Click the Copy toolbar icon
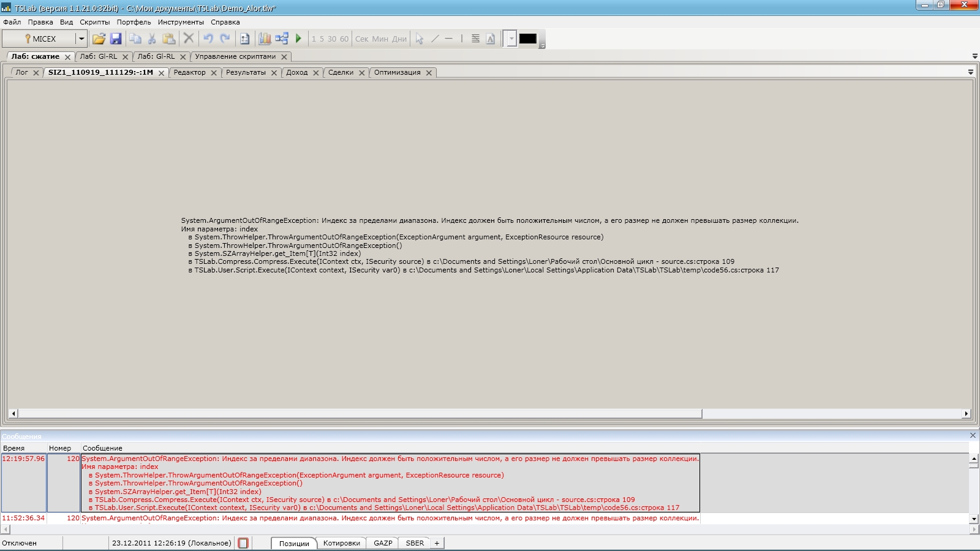980x551 pixels. click(x=135, y=39)
